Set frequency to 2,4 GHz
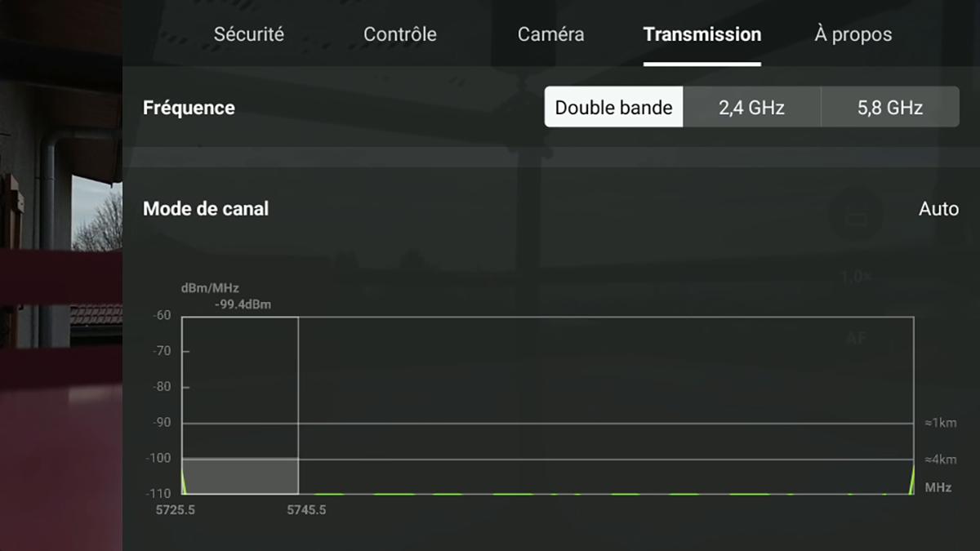 click(752, 107)
